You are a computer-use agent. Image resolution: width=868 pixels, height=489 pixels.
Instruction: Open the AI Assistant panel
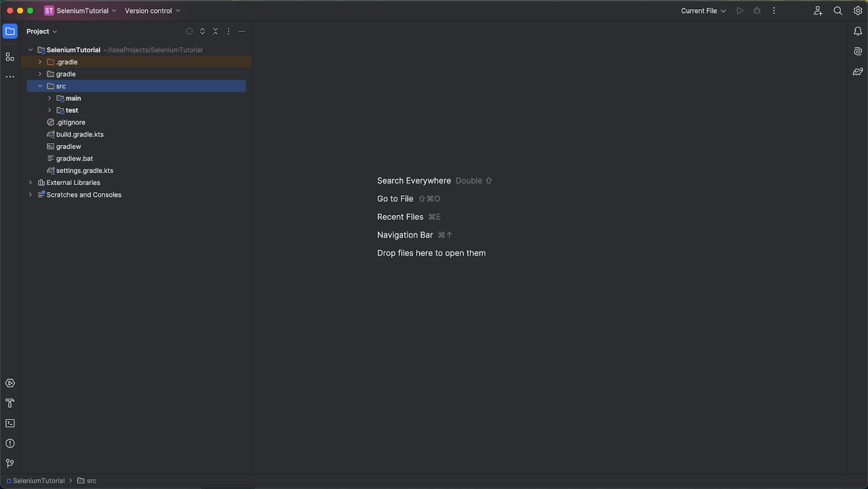858,51
